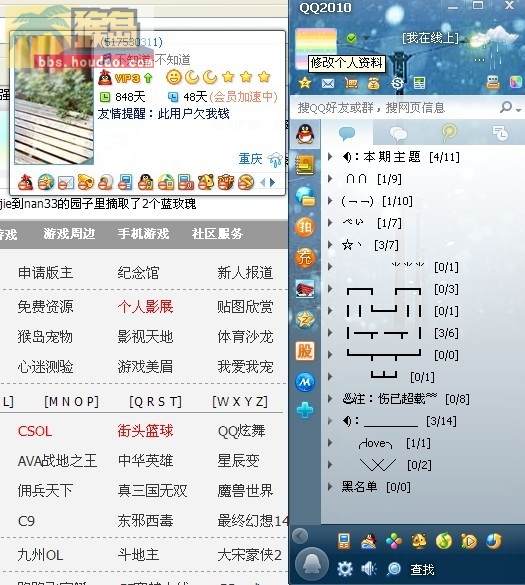Open the 个人影展 forum link
The width and height of the screenshot is (525, 585).
(x=146, y=307)
